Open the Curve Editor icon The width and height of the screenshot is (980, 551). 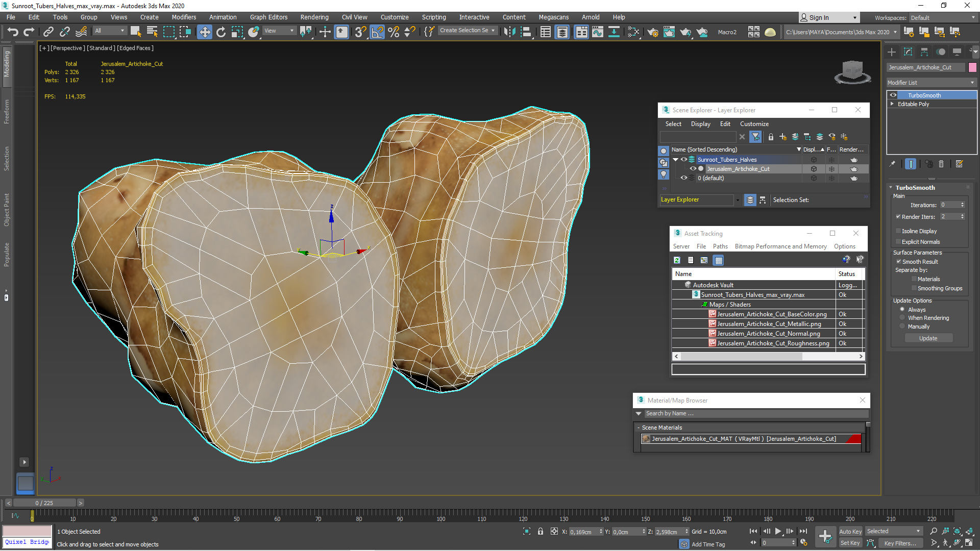598,32
